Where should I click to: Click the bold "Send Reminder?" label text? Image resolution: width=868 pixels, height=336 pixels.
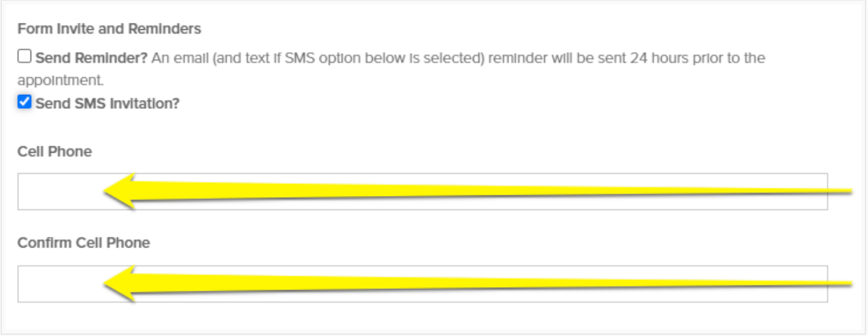tap(92, 58)
